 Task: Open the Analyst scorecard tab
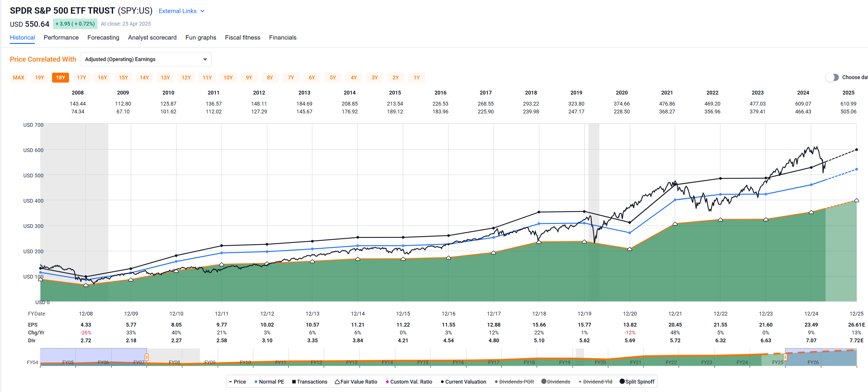152,38
